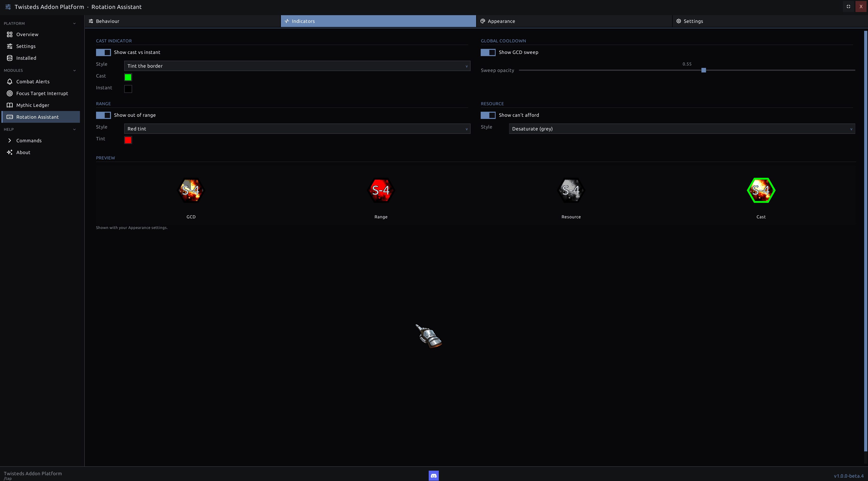Click the Rotation Assistant keyboard icon
The image size is (868, 481).
pyautogui.click(x=10, y=117)
